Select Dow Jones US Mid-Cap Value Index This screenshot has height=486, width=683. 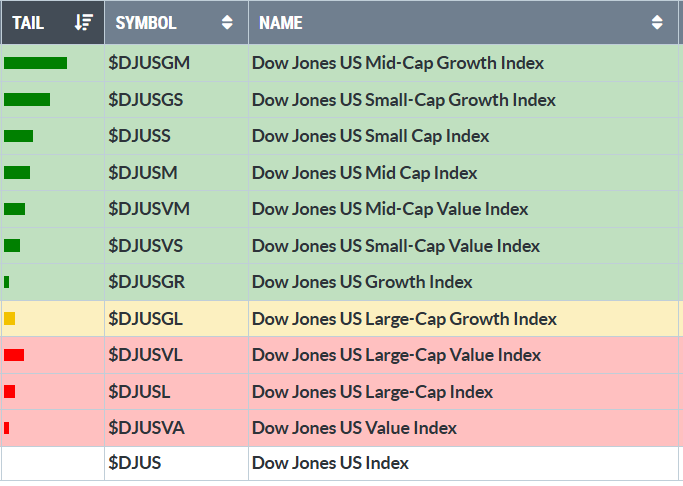390,209
